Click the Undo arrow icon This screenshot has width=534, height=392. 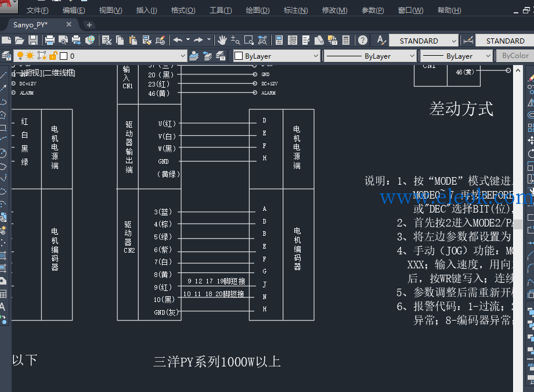[x=178, y=40]
